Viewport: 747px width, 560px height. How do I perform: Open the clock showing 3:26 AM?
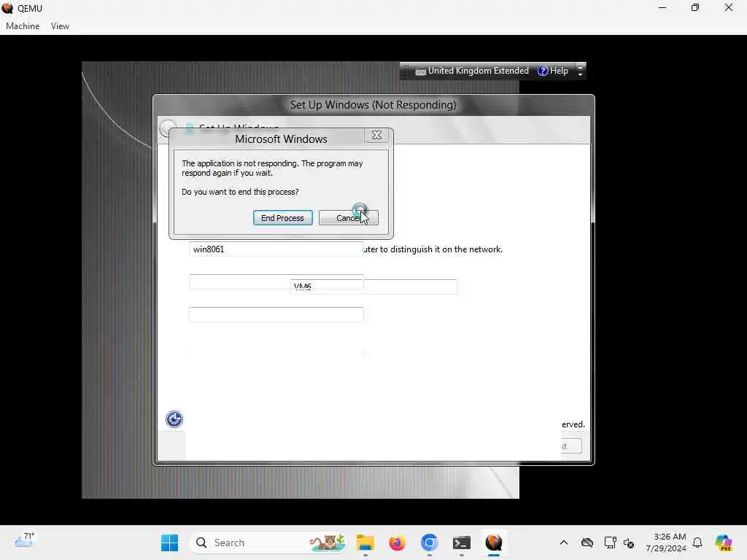pos(665,542)
